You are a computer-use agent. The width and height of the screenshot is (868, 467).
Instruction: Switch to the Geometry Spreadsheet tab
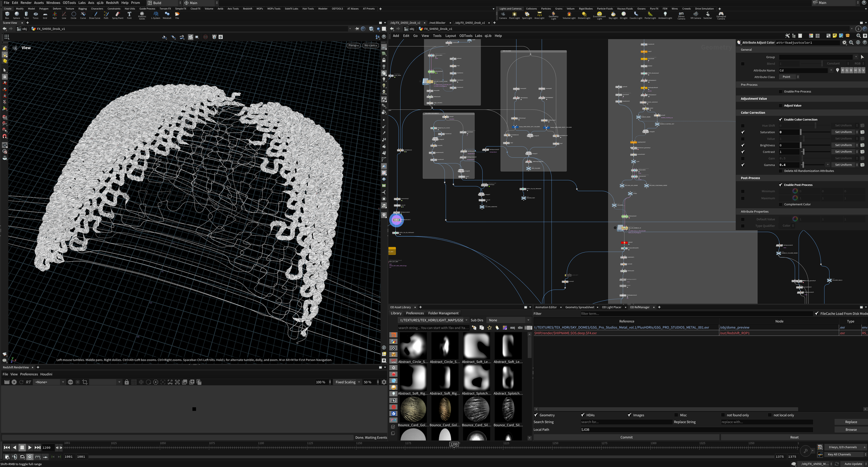click(x=579, y=307)
